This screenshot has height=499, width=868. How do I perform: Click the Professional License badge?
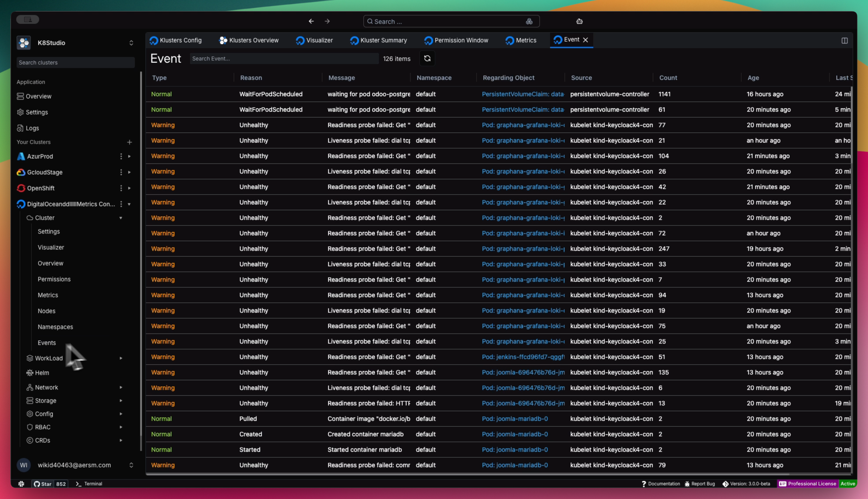808,484
